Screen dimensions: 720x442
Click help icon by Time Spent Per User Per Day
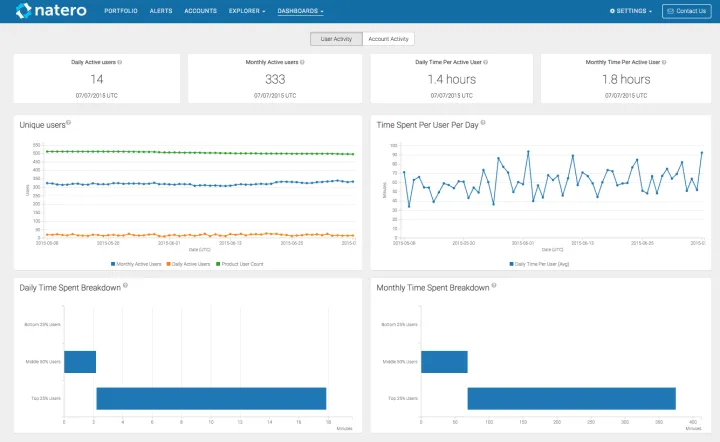pyautogui.click(x=483, y=123)
